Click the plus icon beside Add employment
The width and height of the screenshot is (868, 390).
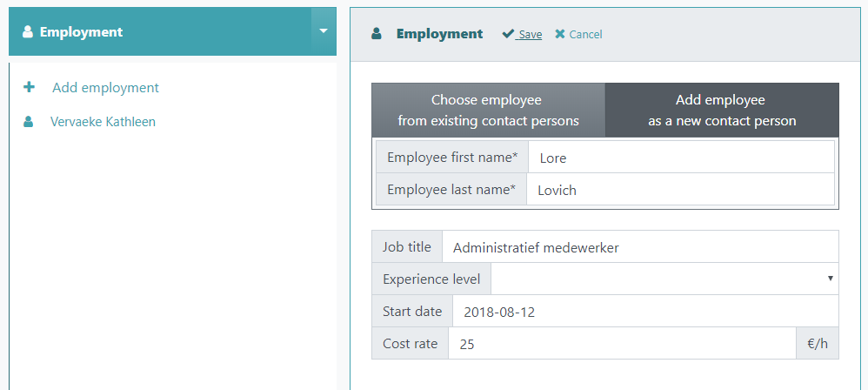point(29,88)
